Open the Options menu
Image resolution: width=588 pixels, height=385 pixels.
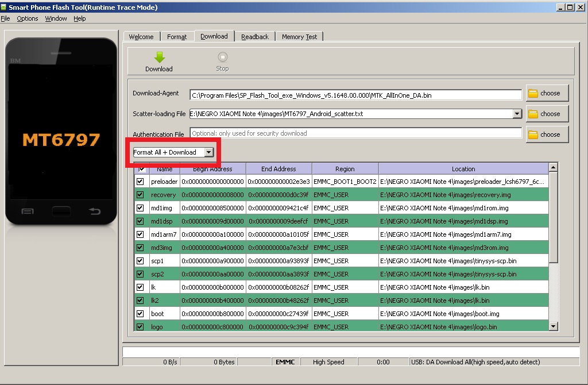27,18
